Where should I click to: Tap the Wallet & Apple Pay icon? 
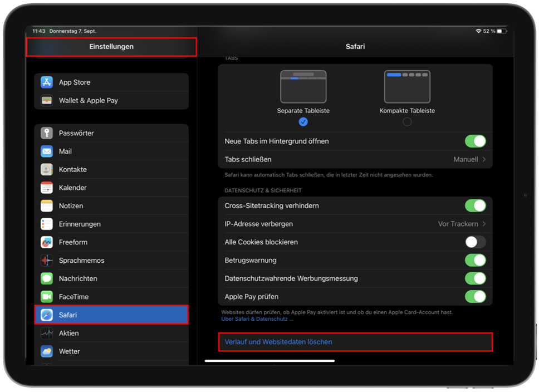pyautogui.click(x=47, y=100)
